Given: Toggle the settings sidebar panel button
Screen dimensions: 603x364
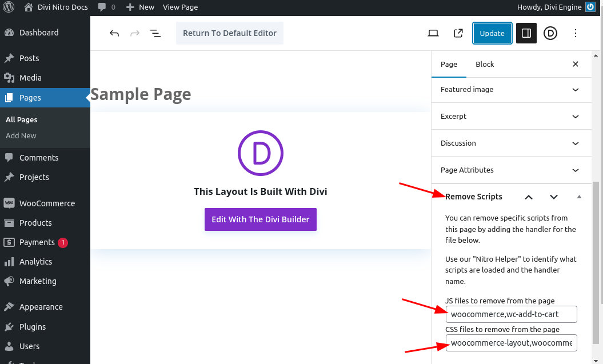Looking at the screenshot, I should [x=526, y=33].
